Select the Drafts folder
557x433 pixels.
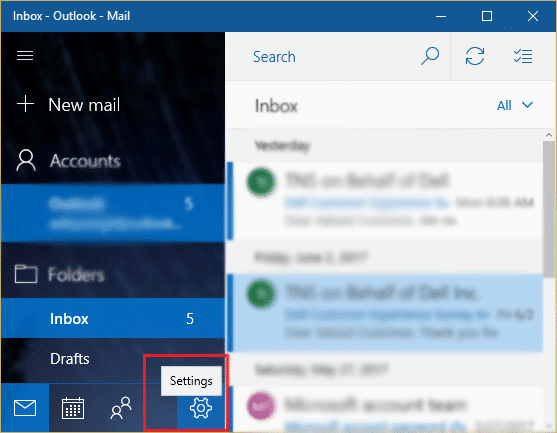tap(113, 359)
